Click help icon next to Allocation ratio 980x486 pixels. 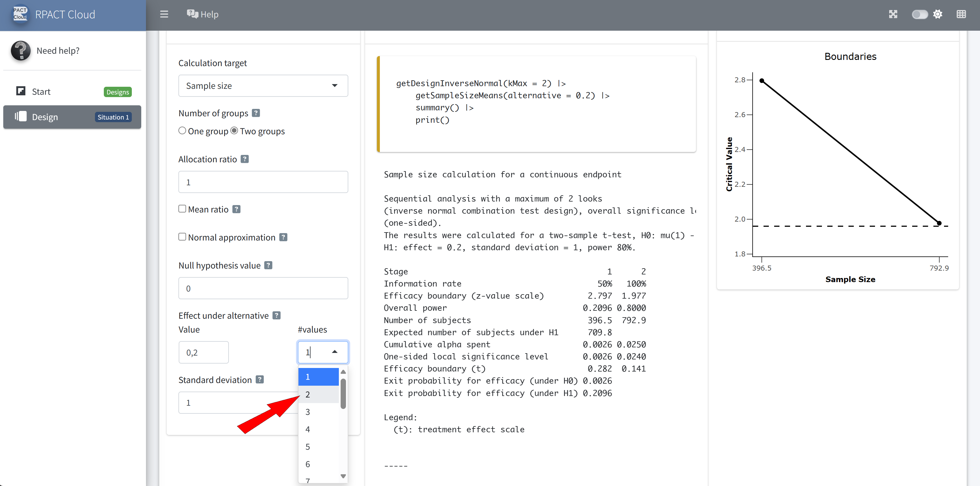(x=244, y=159)
